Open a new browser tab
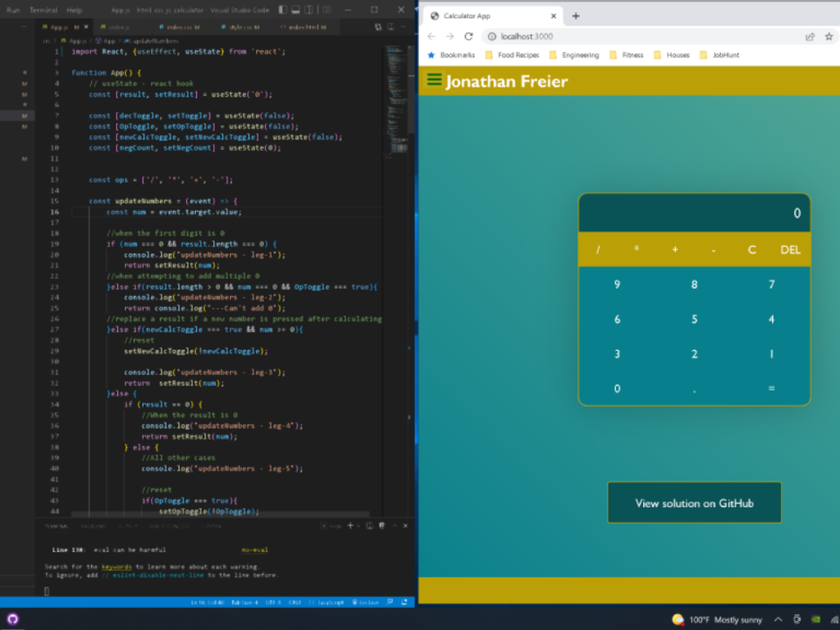The height and width of the screenshot is (630, 840). click(x=576, y=16)
